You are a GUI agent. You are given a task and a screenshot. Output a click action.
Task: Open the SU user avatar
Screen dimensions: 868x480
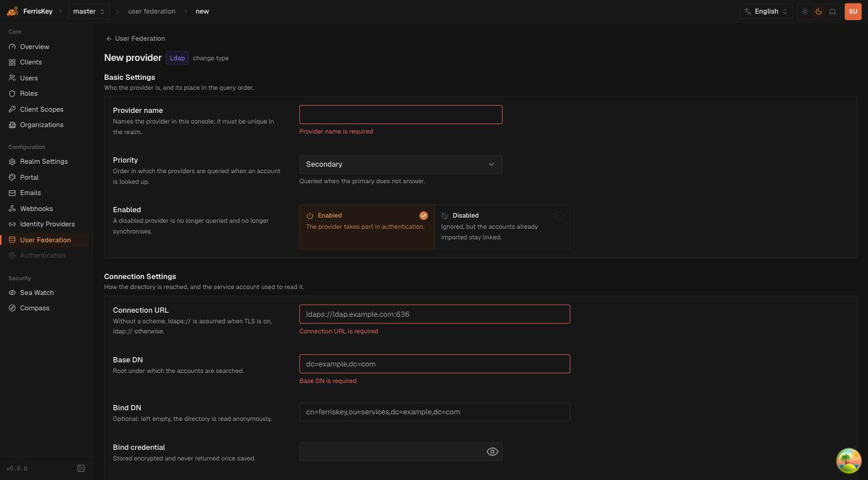(853, 12)
